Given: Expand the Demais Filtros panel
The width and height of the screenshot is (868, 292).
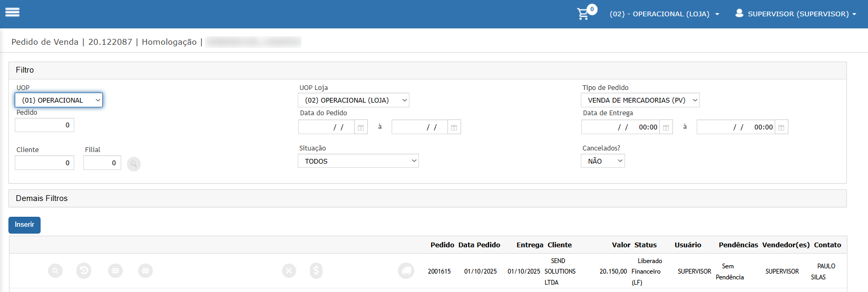Looking at the screenshot, I should point(42,198).
